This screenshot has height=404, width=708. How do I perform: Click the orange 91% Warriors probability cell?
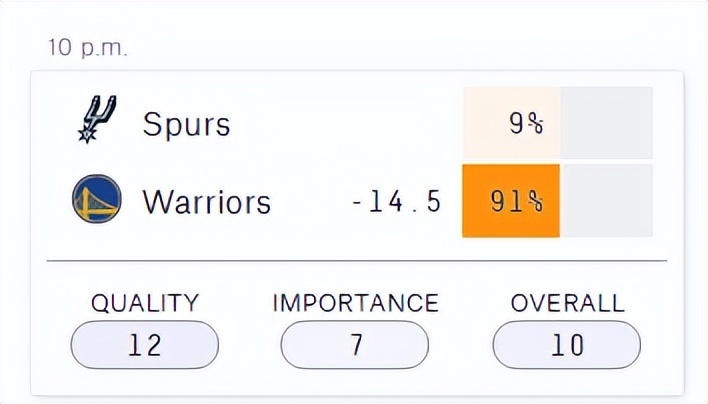click(x=511, y=201)
